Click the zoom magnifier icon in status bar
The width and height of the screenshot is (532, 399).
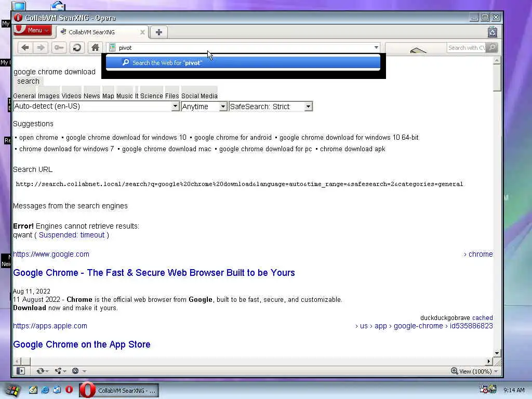(454, 371)
